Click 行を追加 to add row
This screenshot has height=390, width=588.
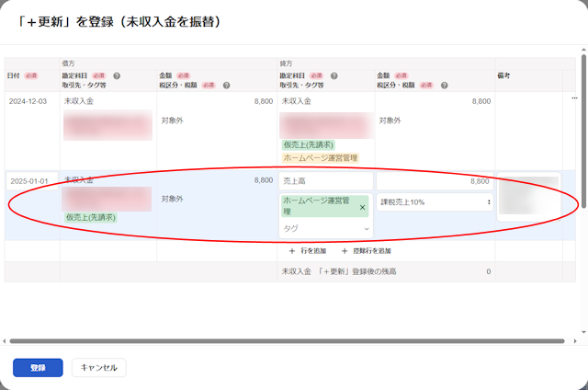pos(308,250)
